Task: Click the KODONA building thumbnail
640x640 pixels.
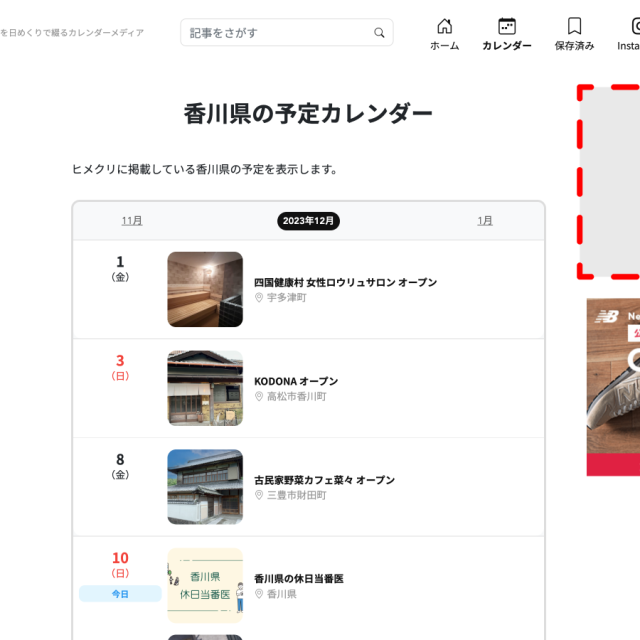Action: (x=205, y=388)
